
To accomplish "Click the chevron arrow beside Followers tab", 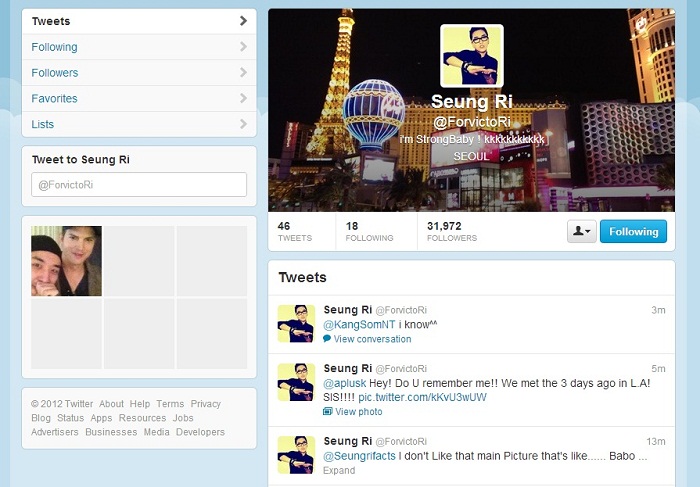I will (x=243, y=72).
